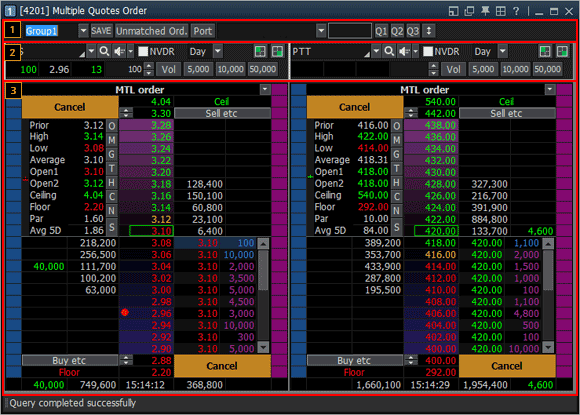Click the duplicate window icon in title bar
This screenshot has width=580, height=415.
[x=469, y=11]
